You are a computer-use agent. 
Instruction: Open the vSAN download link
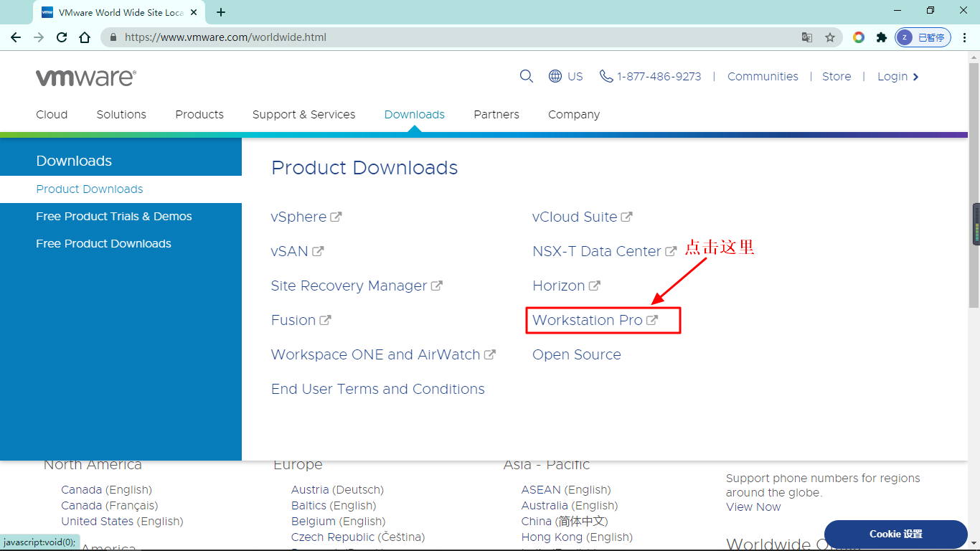[x=297, y=251]
